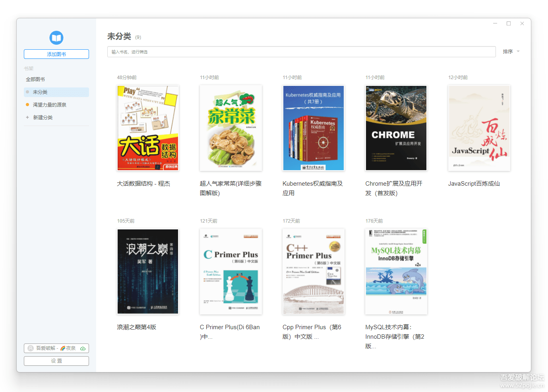Open the 浪潮之巅第4版 book cover
The width and height of the screenshot is (548, 392).
[x=148, y=272]
